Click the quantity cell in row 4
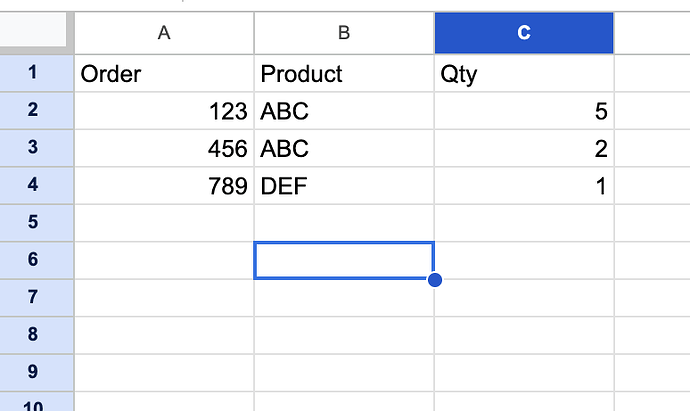690x411 pixels. point(524,186)
